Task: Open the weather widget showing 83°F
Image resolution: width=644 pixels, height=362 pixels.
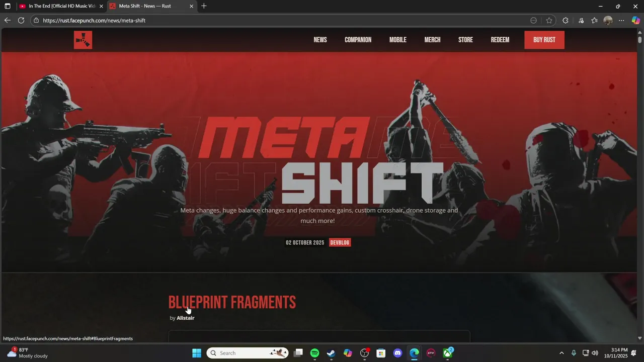Action: (x=28, y=353)
